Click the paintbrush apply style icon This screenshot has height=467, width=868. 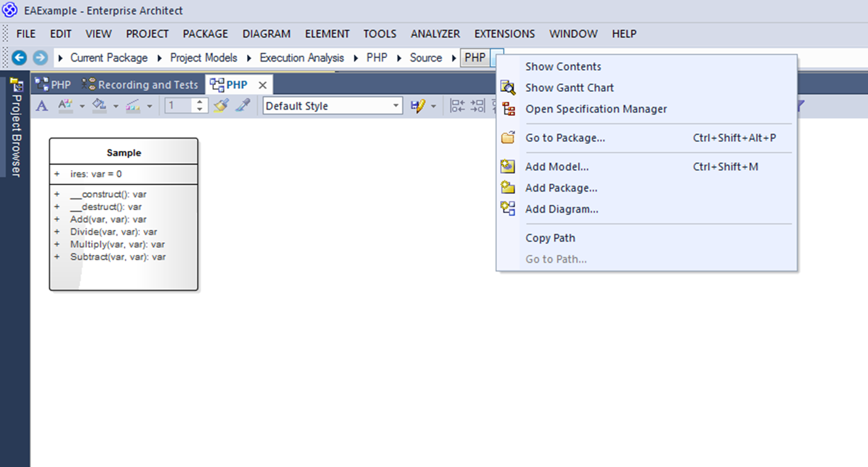coord(221,106)
